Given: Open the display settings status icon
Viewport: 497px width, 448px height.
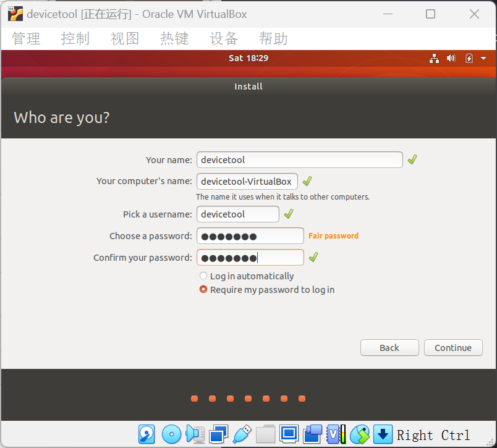Looking at the screenshot, I should point(289,434).
